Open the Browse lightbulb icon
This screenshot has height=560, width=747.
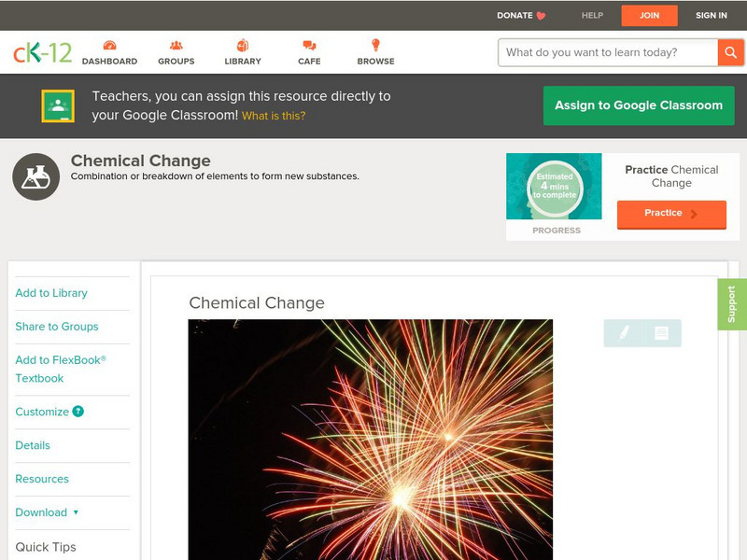click(x=375, y=45)
